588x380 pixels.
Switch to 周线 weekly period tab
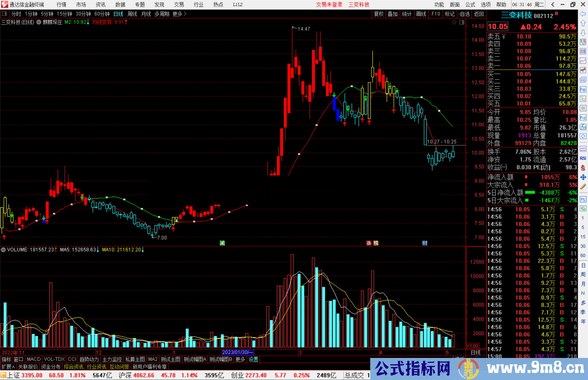point(132,14)
